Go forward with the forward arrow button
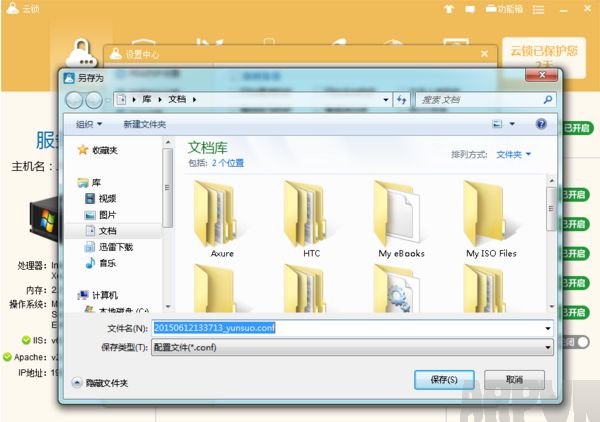Image resolution: width=600 pixels, height=422 pixels. 93,100
